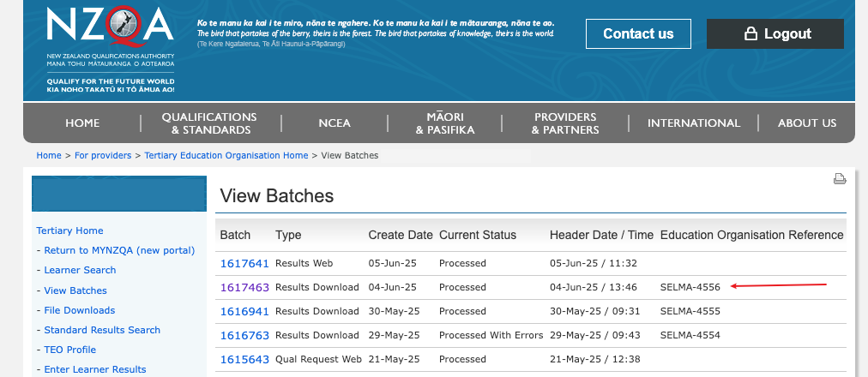Click the 05-Jun-25 / 11:32 cell
This screenshot has width=868, height=377.
click(594, 263)
